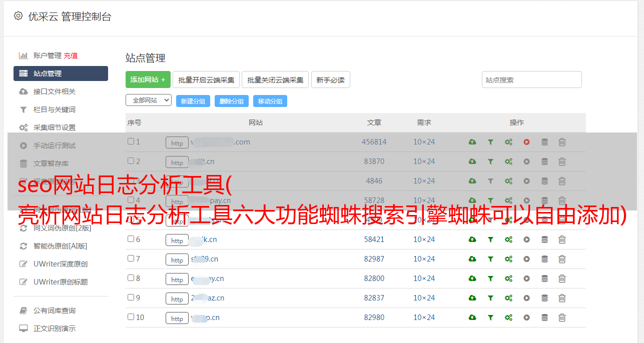Click the 删除分组 button

232,101
